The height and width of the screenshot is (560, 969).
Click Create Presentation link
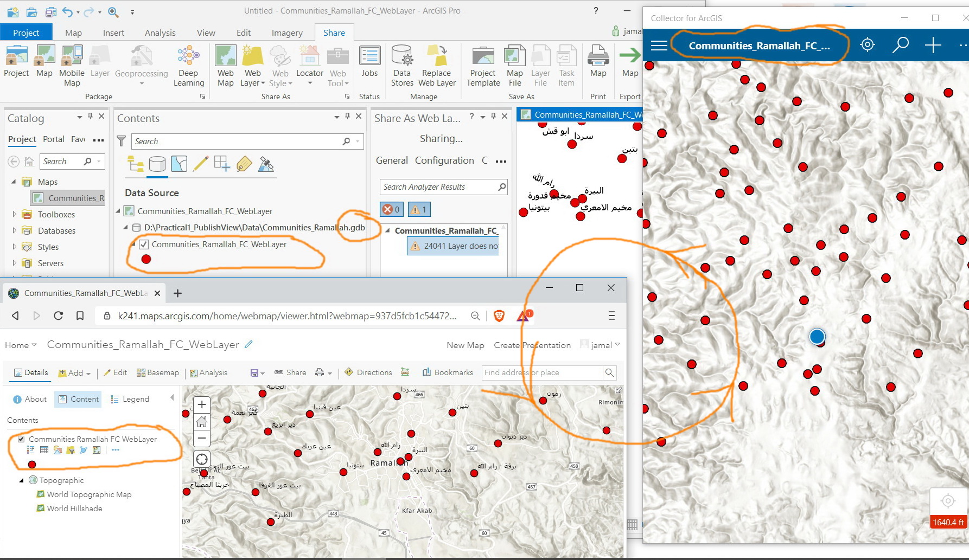532,345
